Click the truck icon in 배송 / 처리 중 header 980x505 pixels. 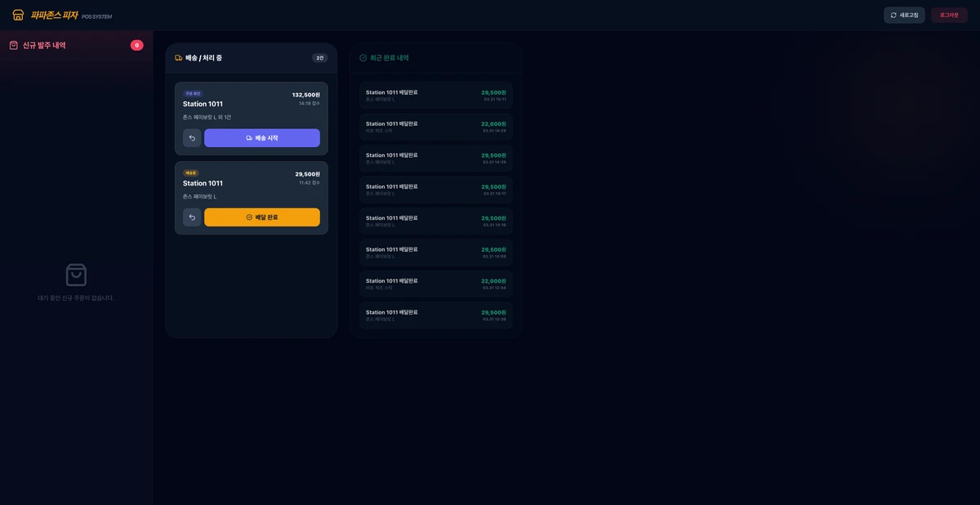179,58
